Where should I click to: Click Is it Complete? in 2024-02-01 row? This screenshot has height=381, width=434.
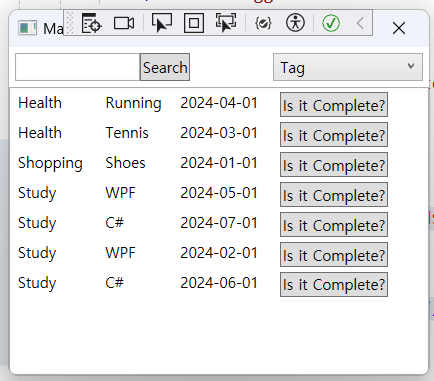point(334,255)
